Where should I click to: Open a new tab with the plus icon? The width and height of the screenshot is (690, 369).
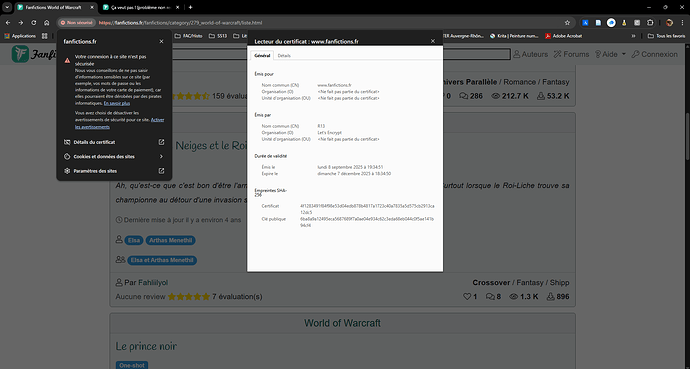click(x=190, y=7)
